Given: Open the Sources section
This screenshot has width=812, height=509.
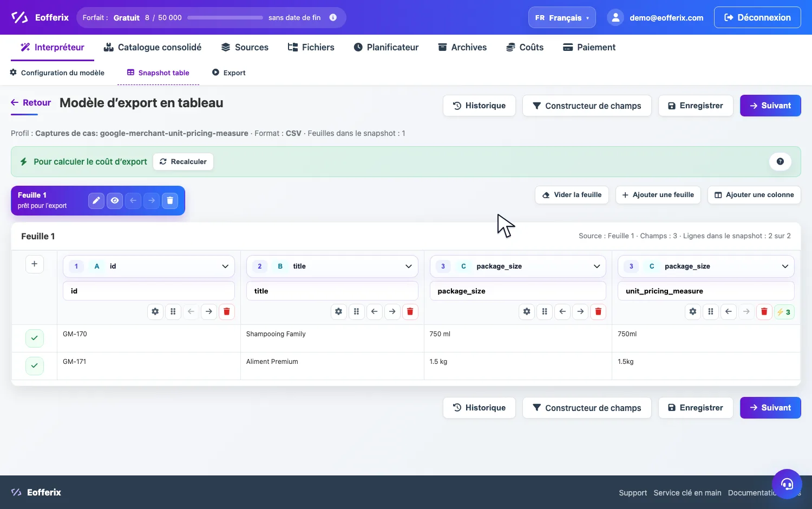Looking at the screenshot, I should [x=245, y=47].
